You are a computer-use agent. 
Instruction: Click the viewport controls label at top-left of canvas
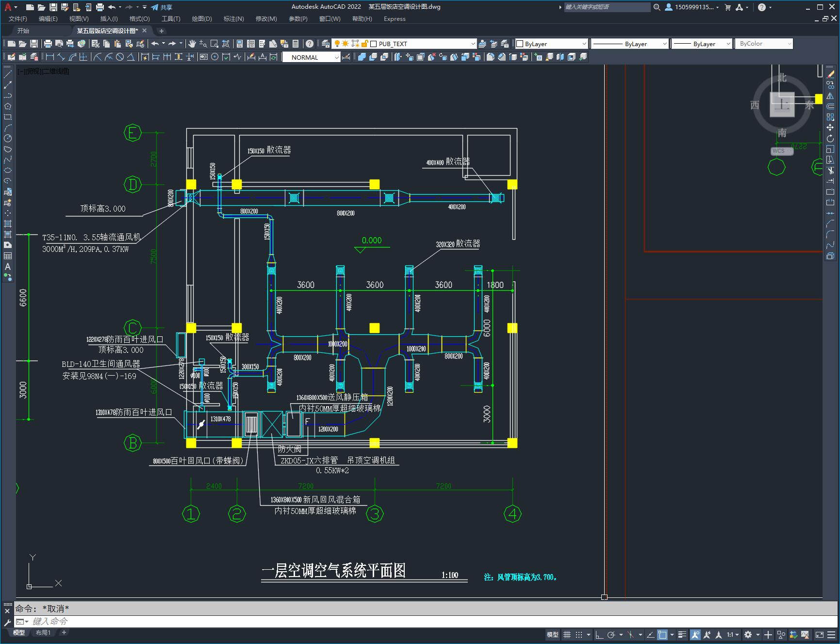pos(44,71)
